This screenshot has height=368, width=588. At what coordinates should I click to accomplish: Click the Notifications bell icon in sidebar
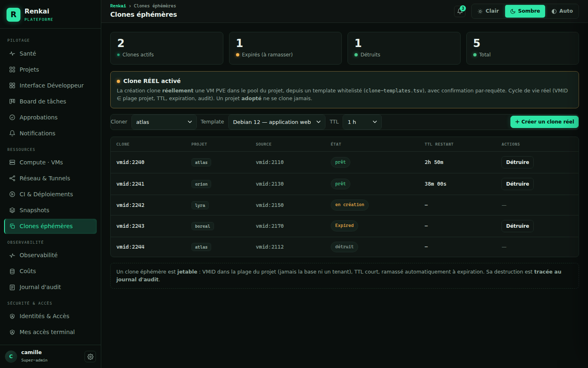tap(12, 133)
